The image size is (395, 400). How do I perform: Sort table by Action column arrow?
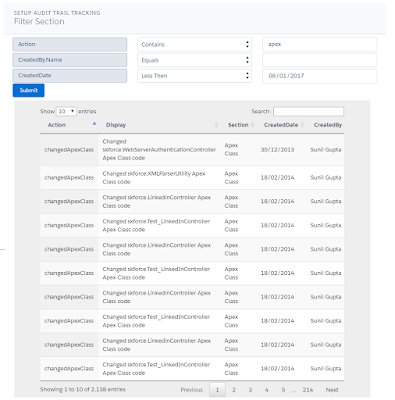tap(94, 124)
